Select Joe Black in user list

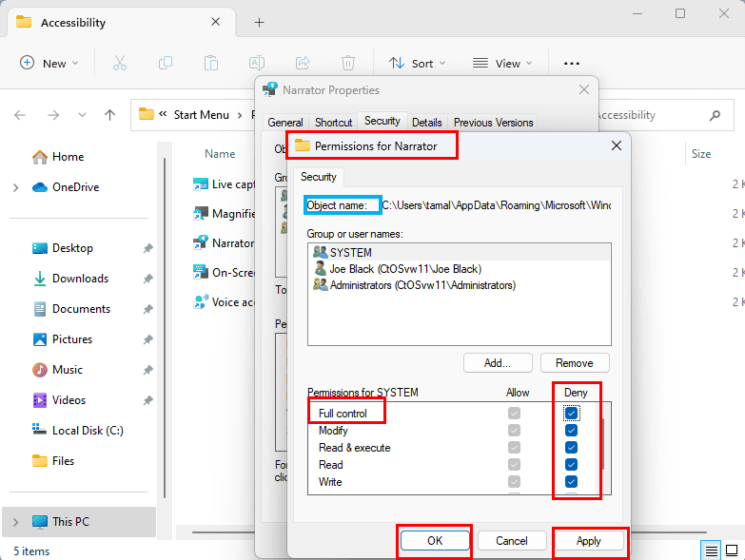(x=404, y=269)
